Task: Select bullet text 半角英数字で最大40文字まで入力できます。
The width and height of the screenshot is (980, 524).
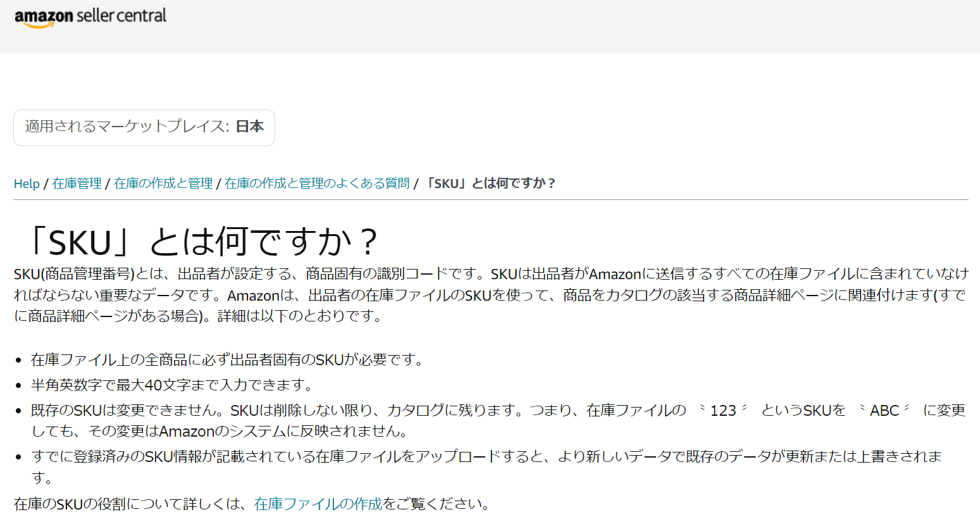Action: tap(172, 385)
